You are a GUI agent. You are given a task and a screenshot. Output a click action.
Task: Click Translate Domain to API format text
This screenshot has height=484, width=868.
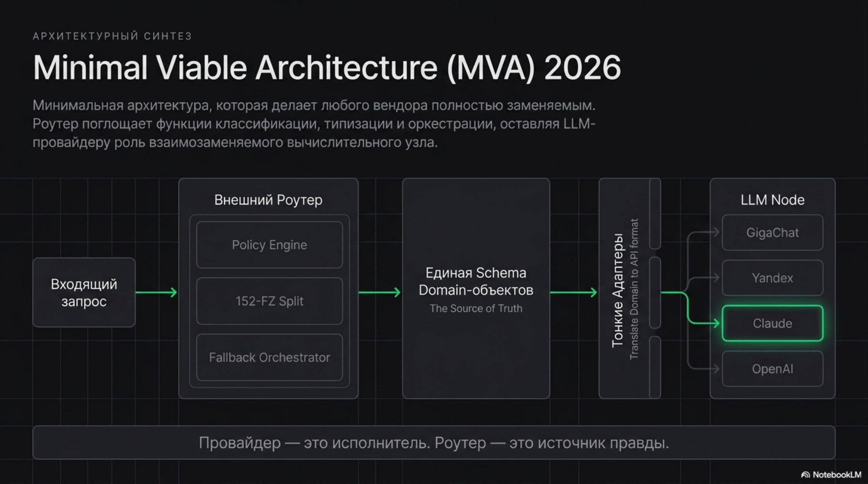click(634, 289)
